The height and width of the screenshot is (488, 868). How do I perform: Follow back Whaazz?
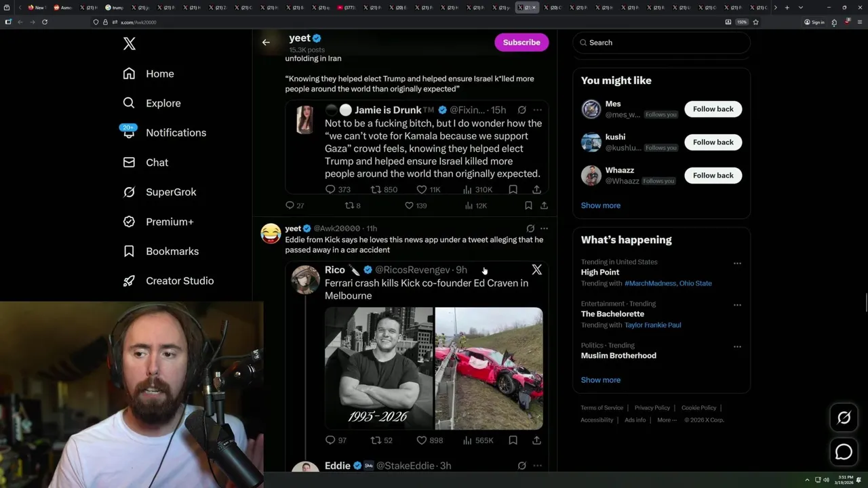point(713,176)
